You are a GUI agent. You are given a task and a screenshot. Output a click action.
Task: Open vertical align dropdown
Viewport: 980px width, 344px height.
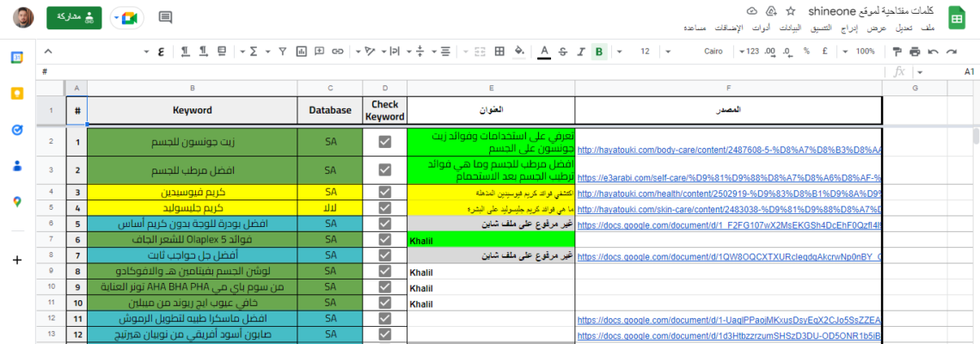[x=415, y=52]
